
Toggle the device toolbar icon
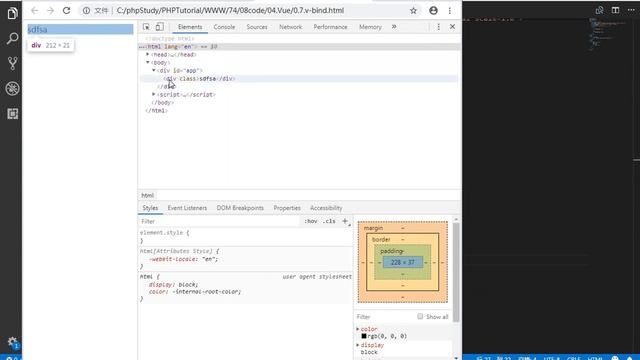pyautogui.click(x=160, y=27)
